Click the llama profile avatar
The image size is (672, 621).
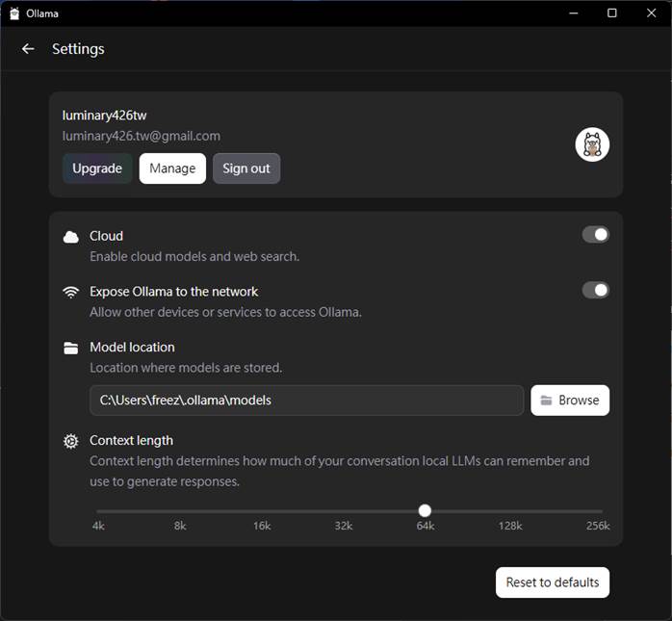click(592, 144)
